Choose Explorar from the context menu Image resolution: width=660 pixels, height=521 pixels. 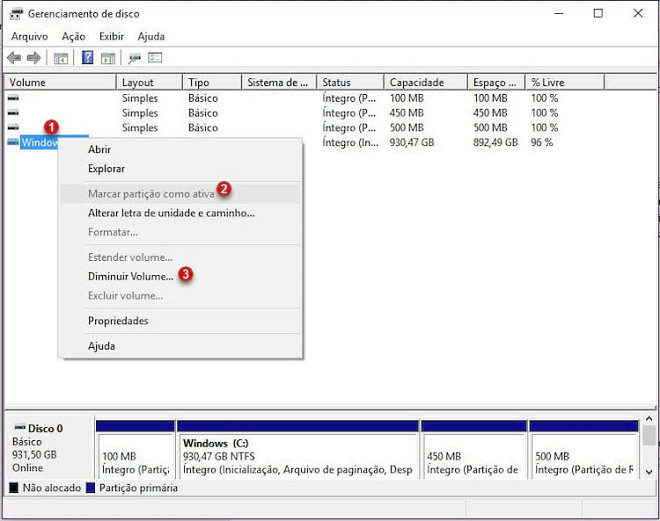pyautogui.click(x=180, y=169)
